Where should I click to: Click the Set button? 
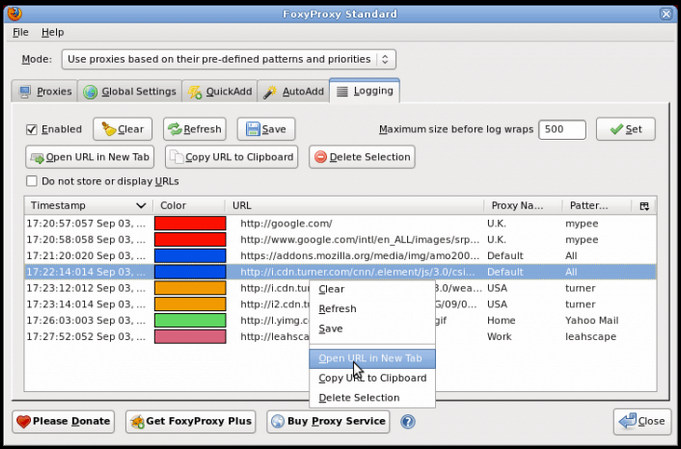pos(625,129)
